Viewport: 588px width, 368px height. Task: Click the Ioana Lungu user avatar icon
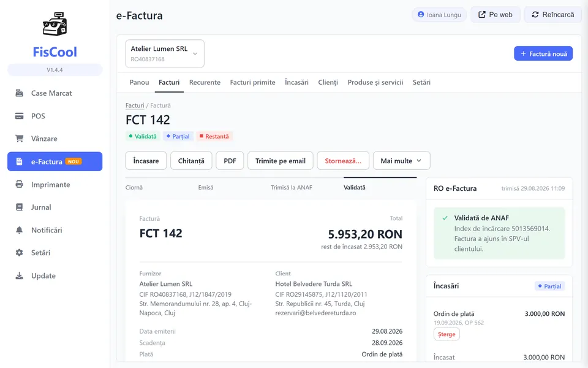(421, 14)
